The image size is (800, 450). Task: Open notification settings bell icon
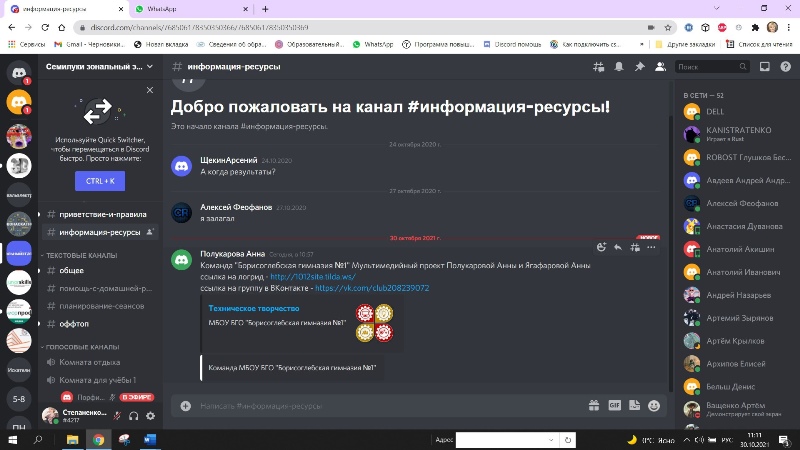tap(619, 67)
